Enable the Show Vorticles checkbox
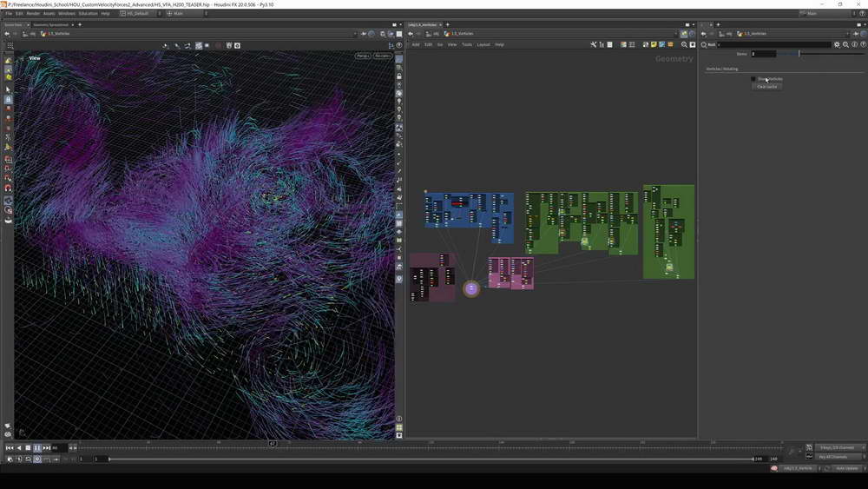868x489 pixels. [753, 79]
